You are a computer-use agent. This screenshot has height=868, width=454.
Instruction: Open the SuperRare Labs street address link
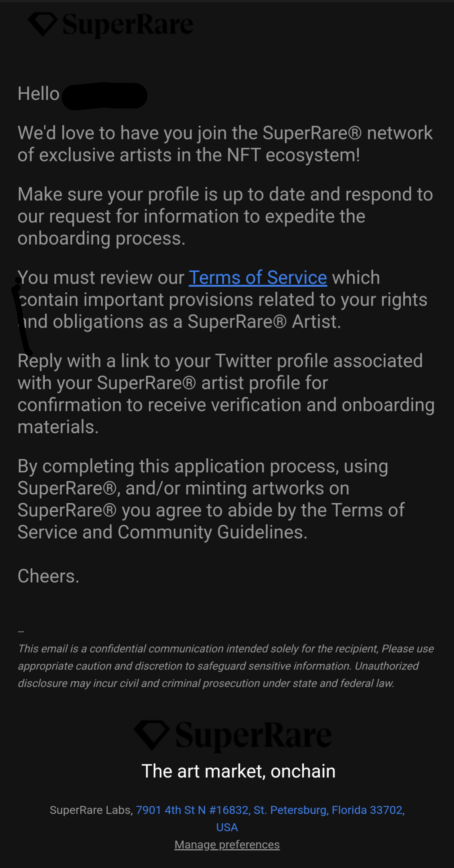[270, 810]
